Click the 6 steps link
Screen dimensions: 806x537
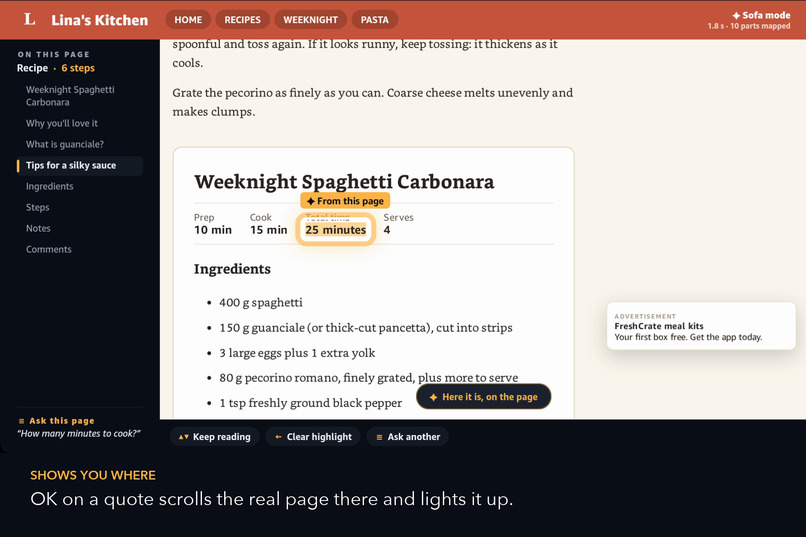point(78,68)
